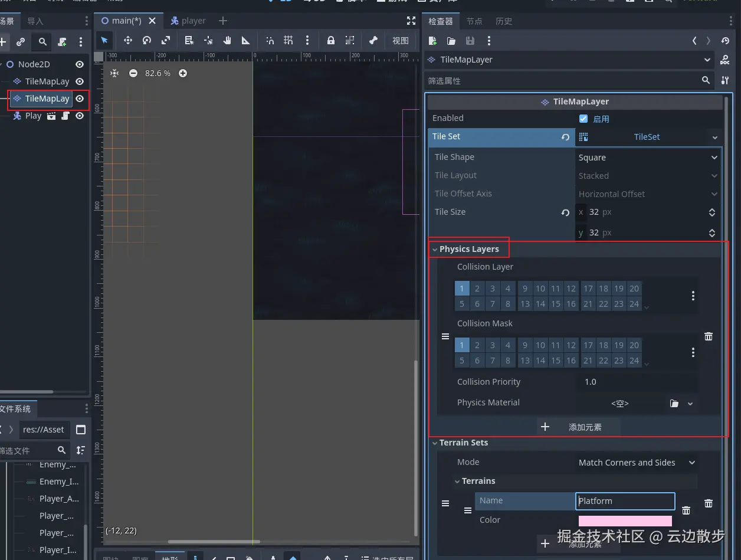The height and width of the screenshot is (560, 741).
Task: Click the pink terrain Color swatch
Action: coord(625,520)
